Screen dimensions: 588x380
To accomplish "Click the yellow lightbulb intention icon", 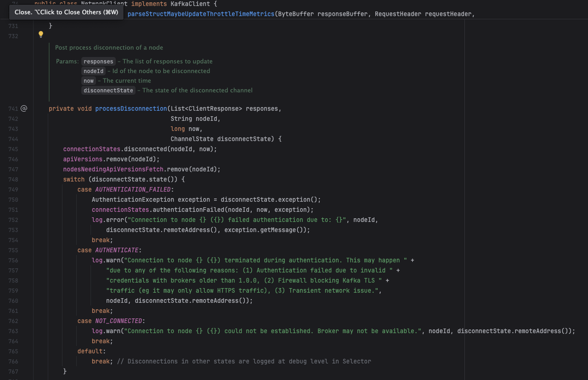I will coord(40,34).
